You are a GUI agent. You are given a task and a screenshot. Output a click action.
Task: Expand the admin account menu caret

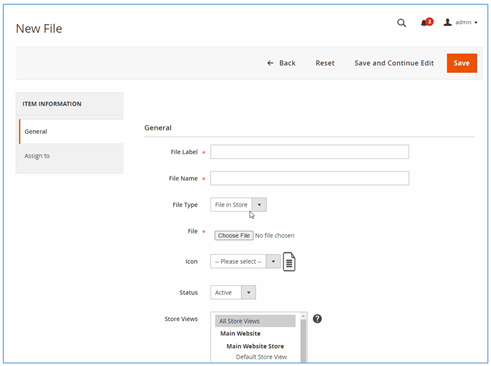[476, 23]
